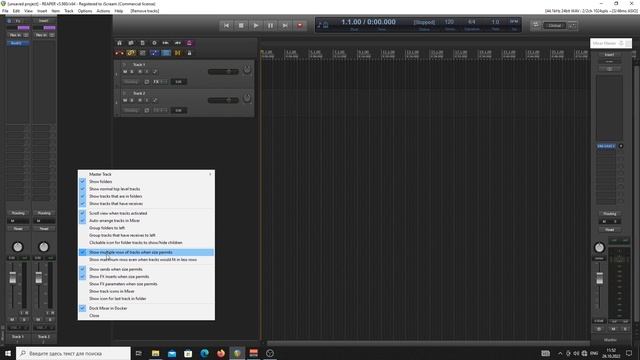
Task: Open the Actions menu
Action: (103, 11)
